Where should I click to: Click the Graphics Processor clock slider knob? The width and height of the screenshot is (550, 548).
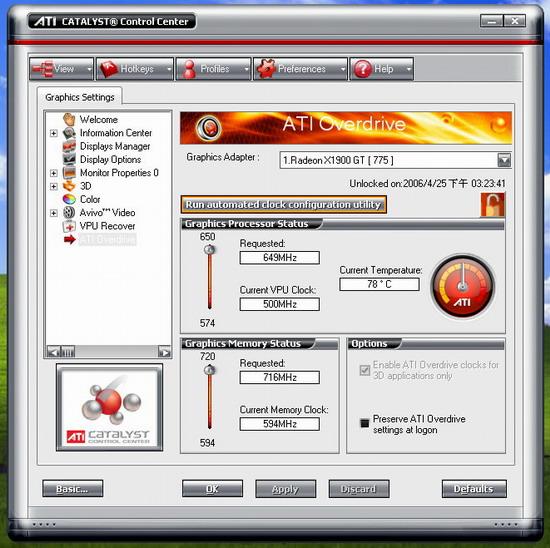(x=209, y=250)
